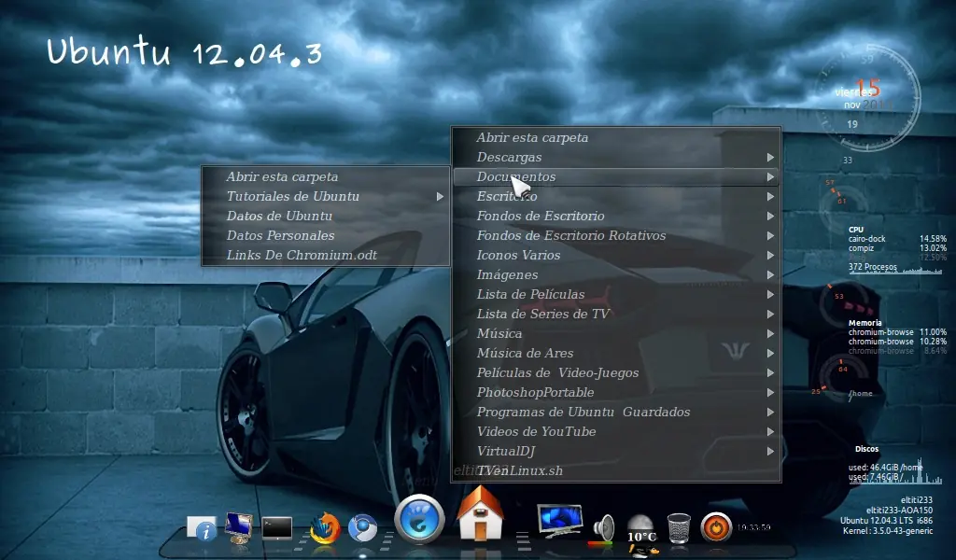
Task: Click the show desktop screen icon
Action: pyautogui.click(x=560, y=521)
